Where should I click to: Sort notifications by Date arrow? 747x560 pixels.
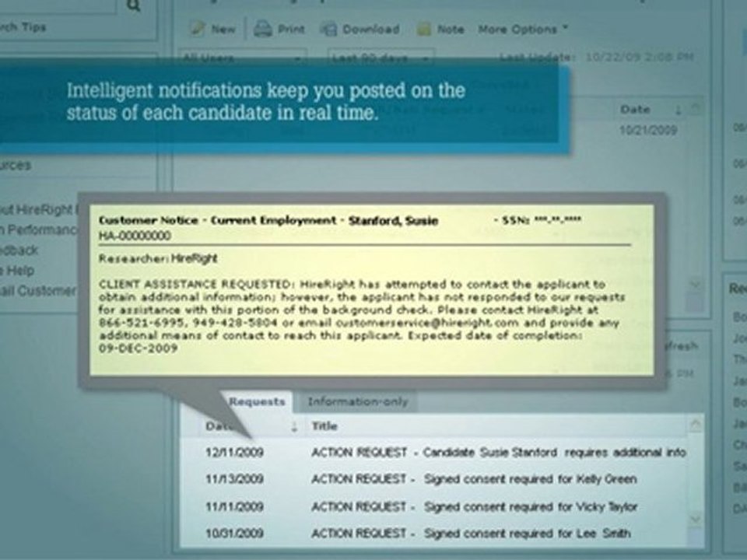[294, 426]
